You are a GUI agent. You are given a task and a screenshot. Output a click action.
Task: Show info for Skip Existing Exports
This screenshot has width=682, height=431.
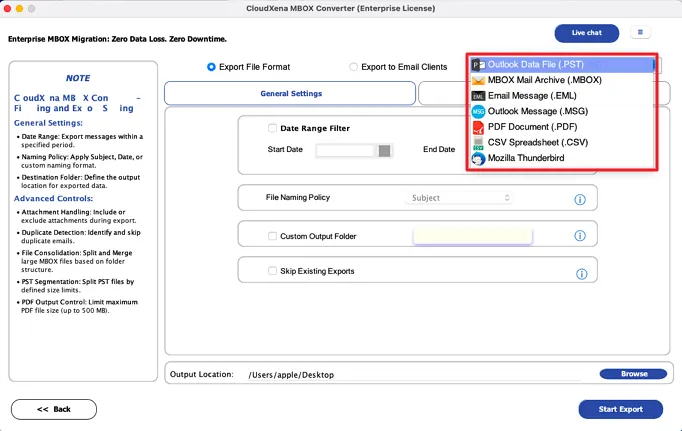click(581, 274)
